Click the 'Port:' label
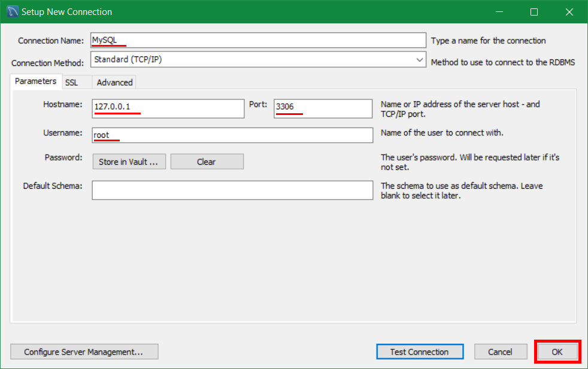Image resolution: width=588 pixels, height=369 pixels. [x=258, y=104]
